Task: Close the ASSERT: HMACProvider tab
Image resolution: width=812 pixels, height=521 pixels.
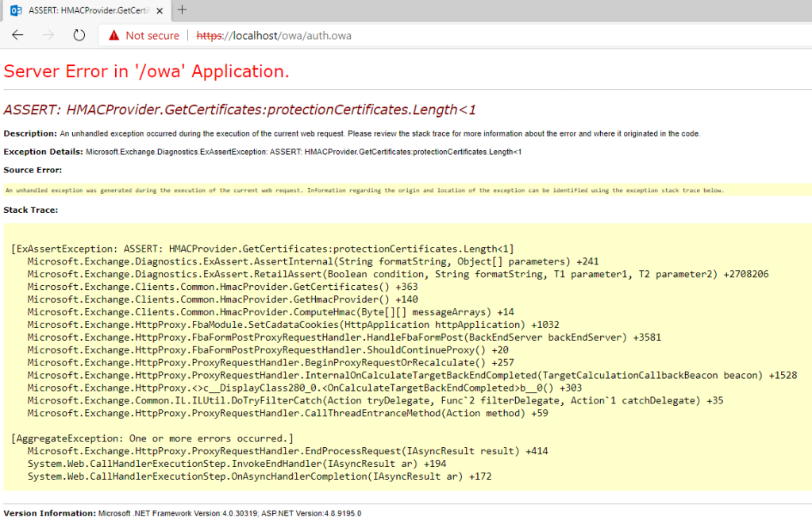Action: pyautogui.click(x=158, y=10)
